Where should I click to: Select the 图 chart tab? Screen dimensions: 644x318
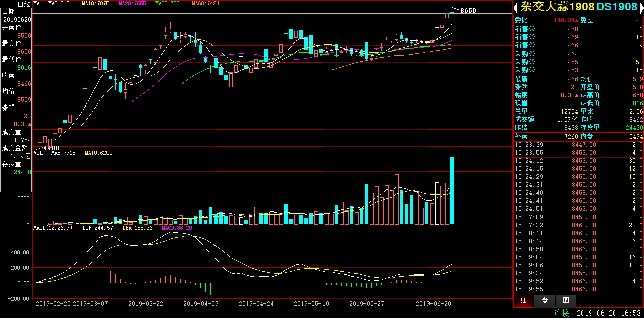tap(566, 301)
